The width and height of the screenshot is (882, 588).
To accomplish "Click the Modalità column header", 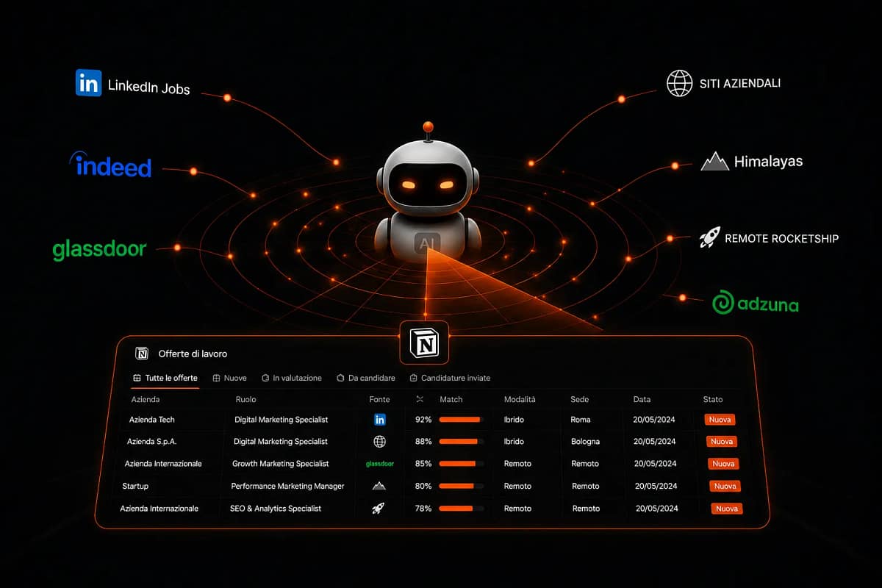I will (520, 399).
